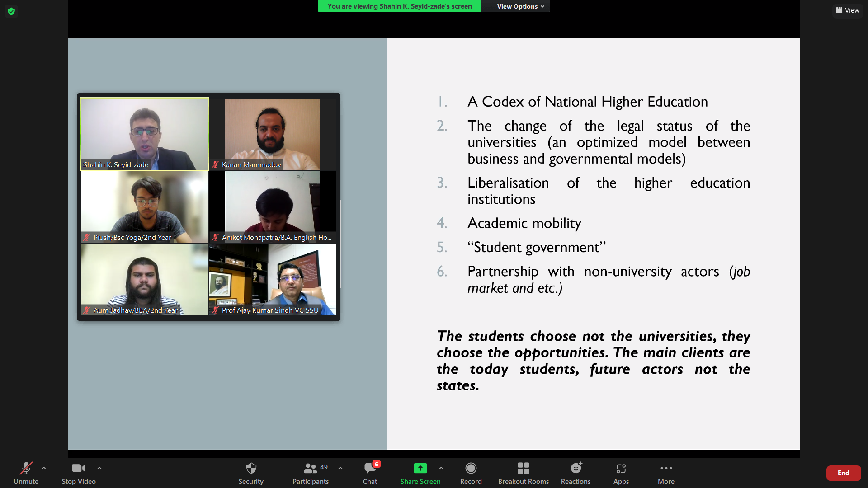Expand audio options arrow beside Unmute
The width and height of the screenshot is (868, 488).
point(44,468)
